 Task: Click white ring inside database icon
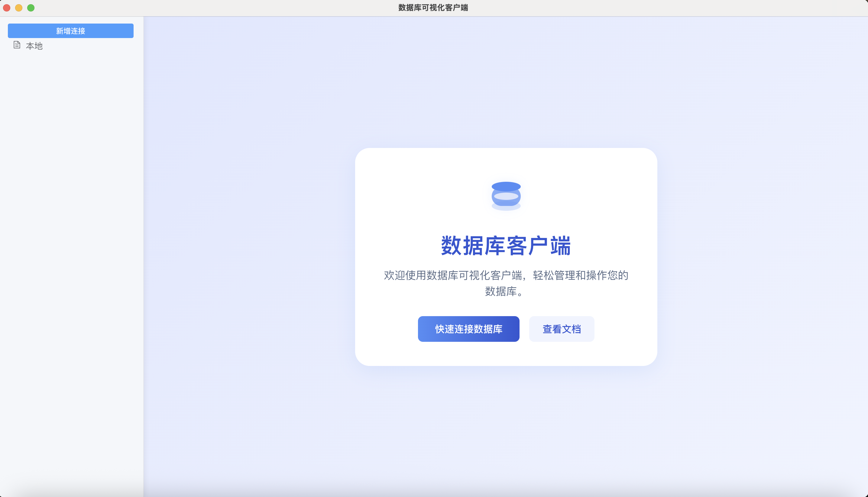(x=506, y=196)
